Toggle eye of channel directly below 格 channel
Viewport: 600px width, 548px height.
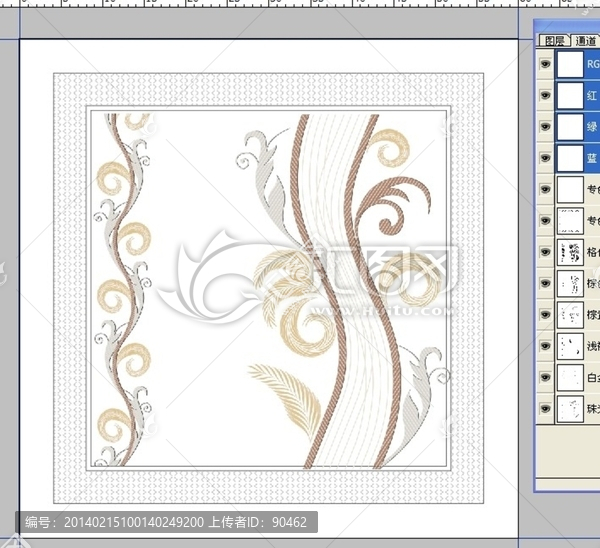point(545,284)
